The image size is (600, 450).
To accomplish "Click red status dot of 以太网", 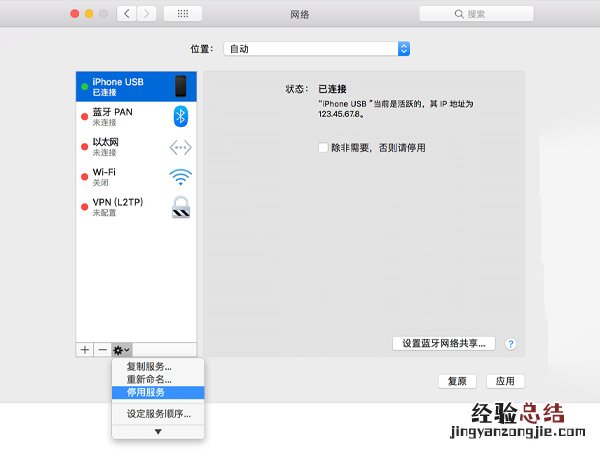I will 85,147.
